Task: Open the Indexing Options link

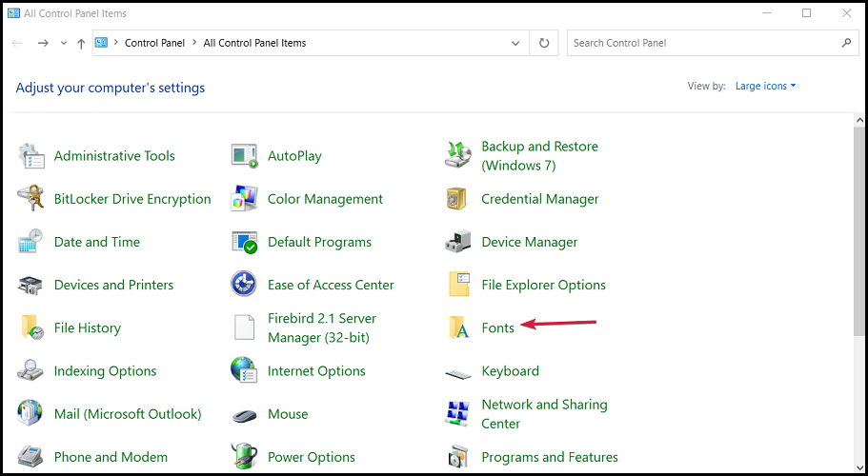Action: pos(105,371)
